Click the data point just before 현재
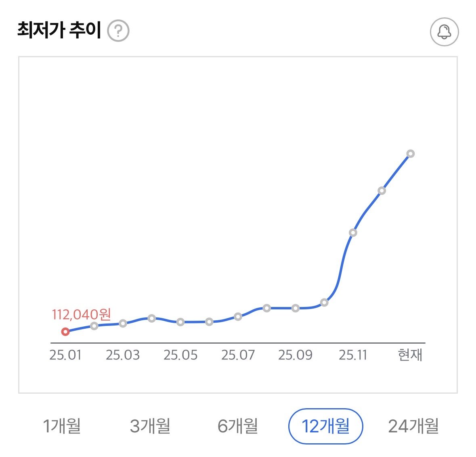This screenshot has width=476, height=457. 382,191
